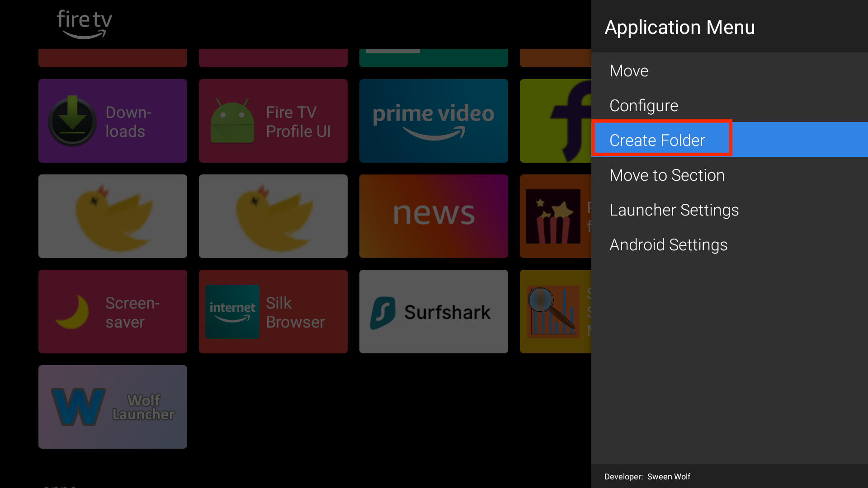Open the News app tile
This screenshot has width=868, height=488.
(x=434, y=216)
